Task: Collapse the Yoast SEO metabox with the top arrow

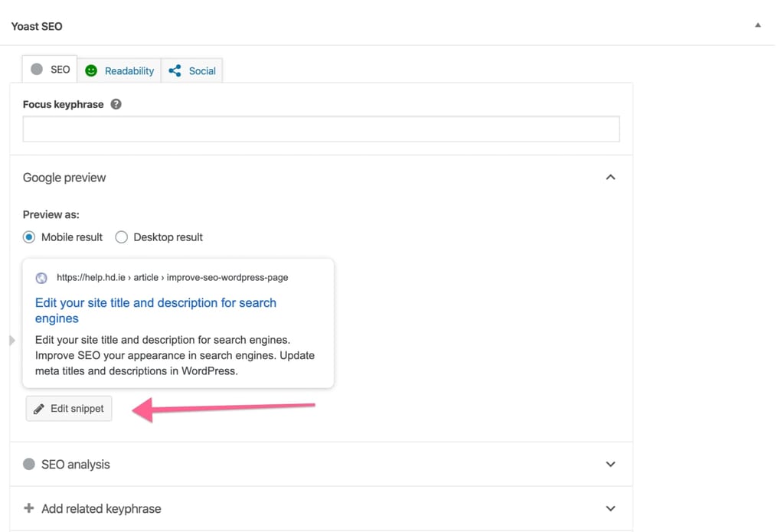Action: tap(758, 25)
